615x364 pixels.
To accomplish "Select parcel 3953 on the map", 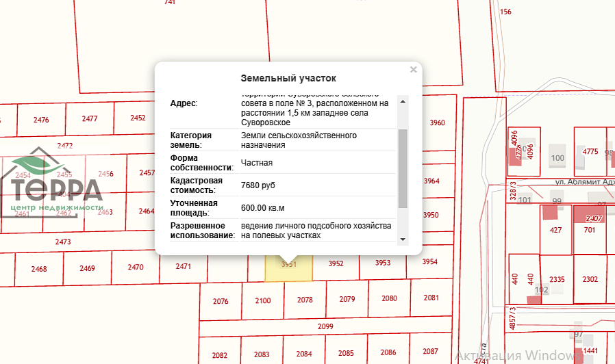I will click(383, 263).
